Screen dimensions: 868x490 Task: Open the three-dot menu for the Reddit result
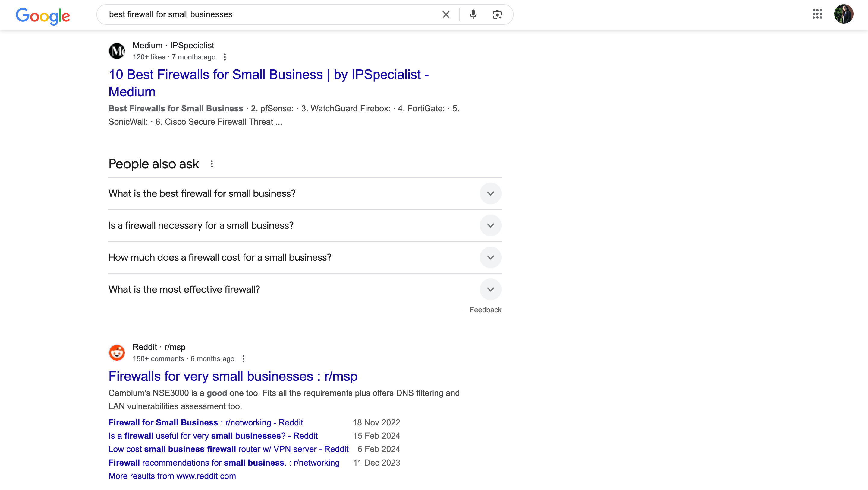(x=243, y=359)
